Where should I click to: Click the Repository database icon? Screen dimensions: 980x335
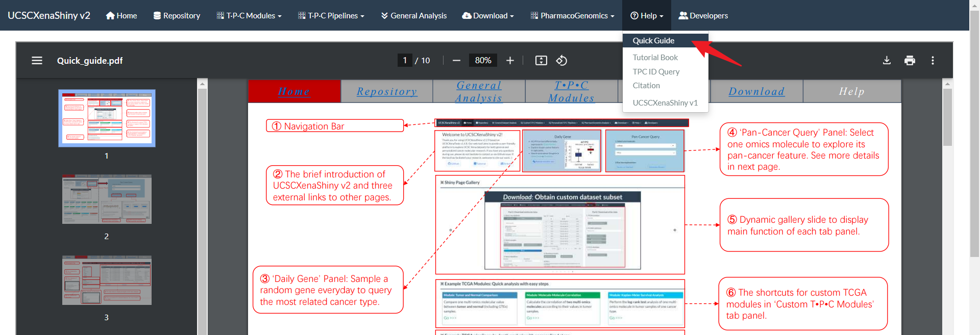click(x=157, y=16)
